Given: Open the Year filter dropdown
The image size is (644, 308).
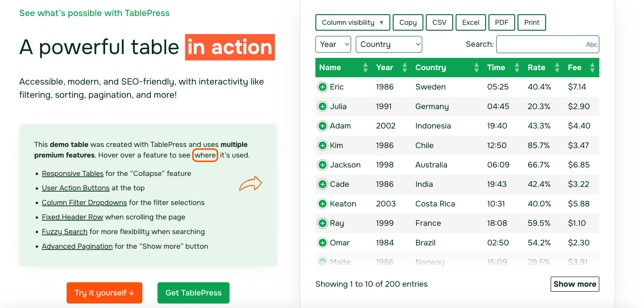Looking at the screenshot, I should pos(333,44).
